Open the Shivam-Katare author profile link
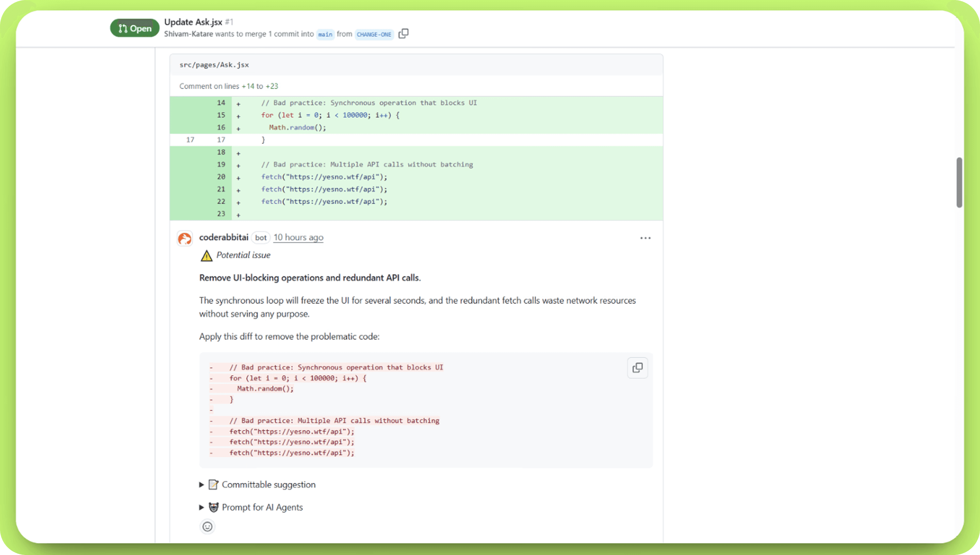The image size is (980, 555). pos(188,34)
